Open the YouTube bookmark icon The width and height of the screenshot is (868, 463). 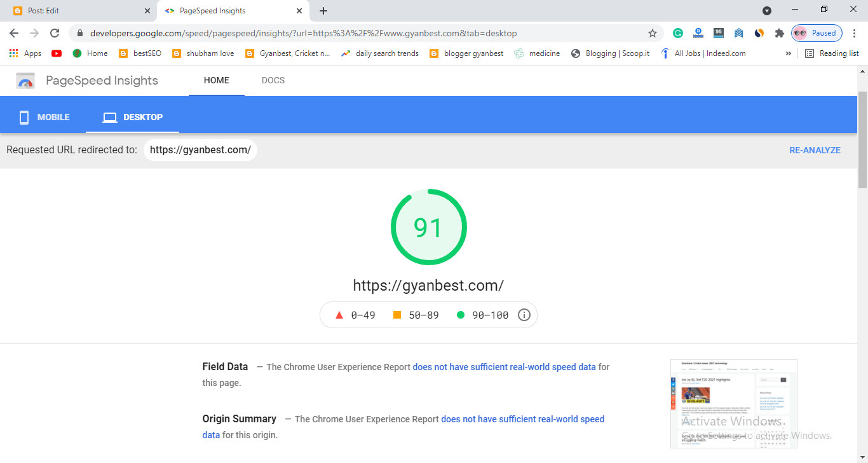click(x=57, y=53)
